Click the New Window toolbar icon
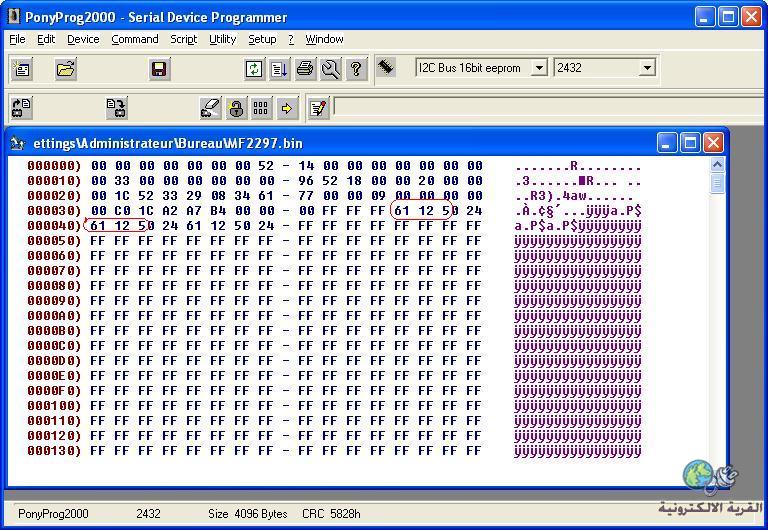The width and height of the screenshot is (768, 530). click(x=22, y=69)
